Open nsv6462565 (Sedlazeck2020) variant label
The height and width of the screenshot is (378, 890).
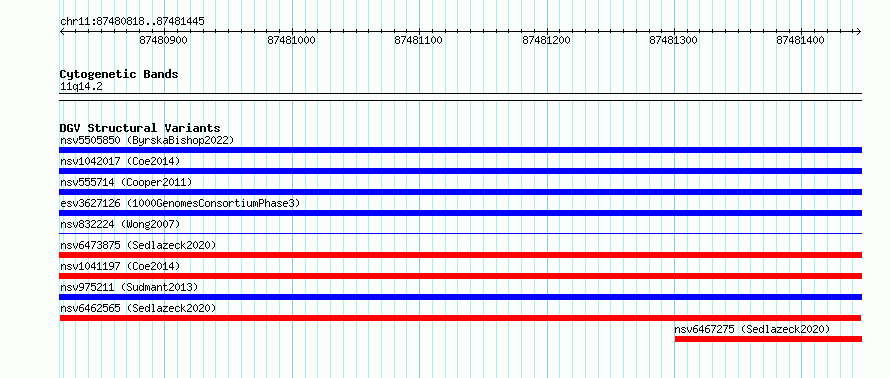138,308
